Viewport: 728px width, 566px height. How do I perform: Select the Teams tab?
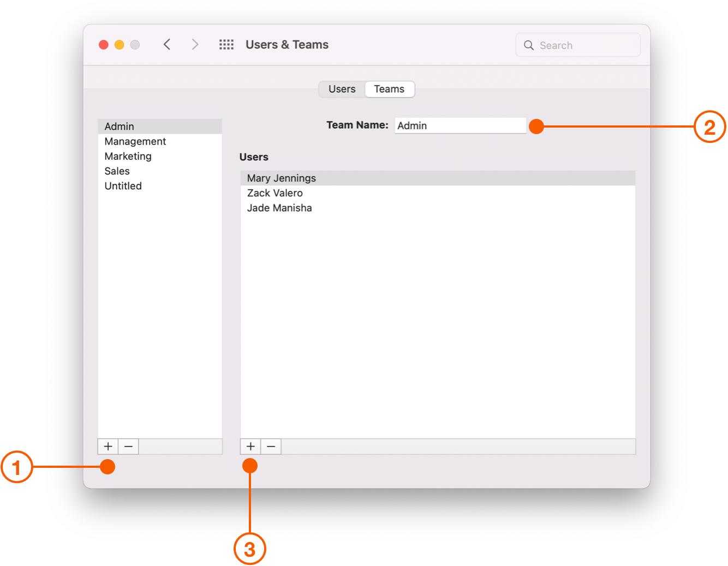pyautogui.click(x=389, y=89)
